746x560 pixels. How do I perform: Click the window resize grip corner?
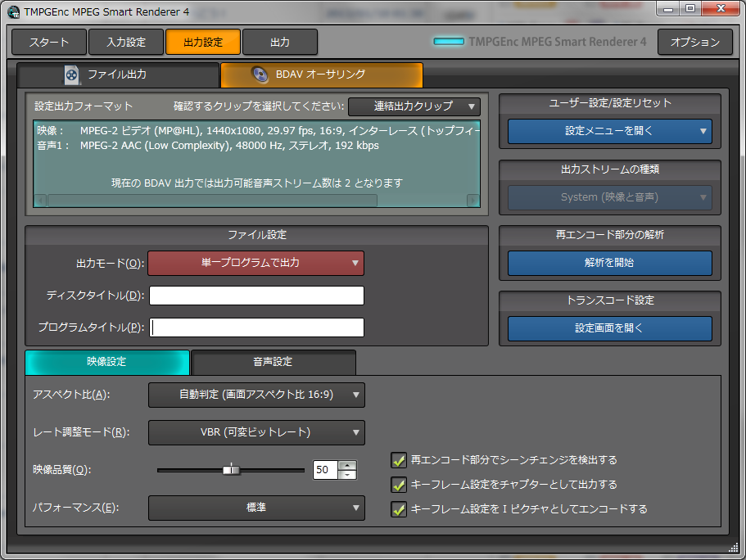(x=734, y=548)
